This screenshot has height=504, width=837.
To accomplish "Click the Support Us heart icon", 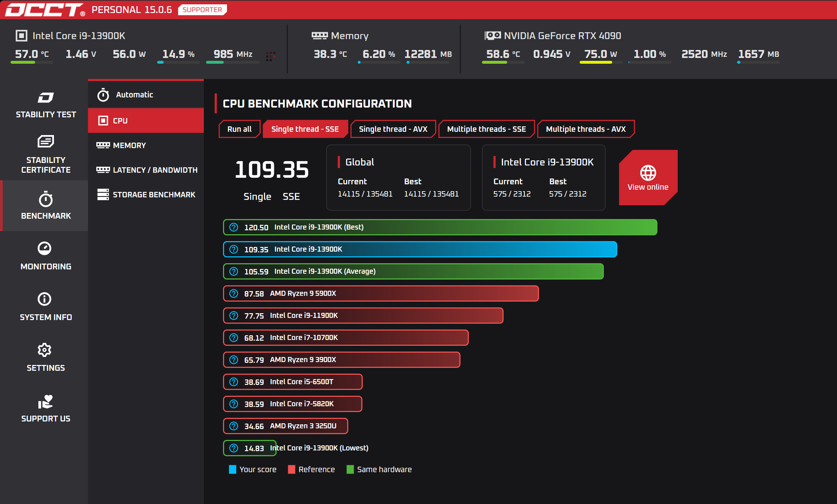I will pos(45,402).
